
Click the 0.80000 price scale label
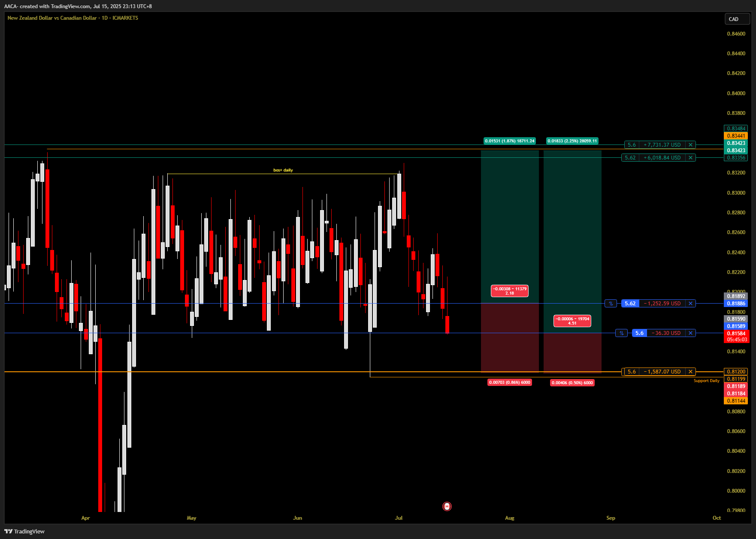[736, 491]
